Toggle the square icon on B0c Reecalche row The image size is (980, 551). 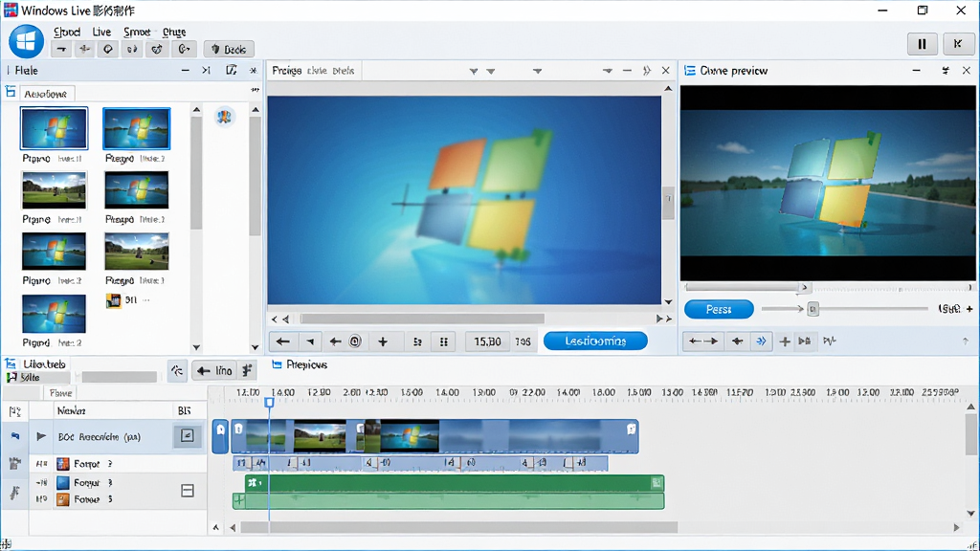[187, 436]
